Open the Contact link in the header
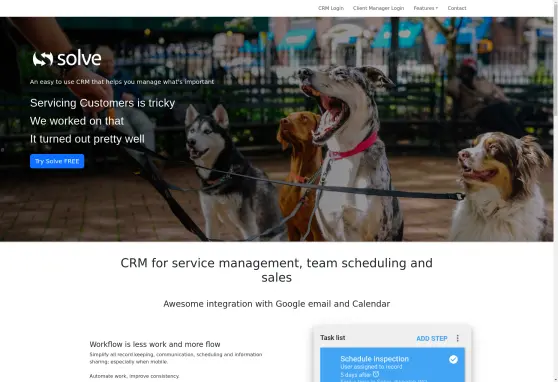This screenshot has height=382, width=558. coord(457,8)
